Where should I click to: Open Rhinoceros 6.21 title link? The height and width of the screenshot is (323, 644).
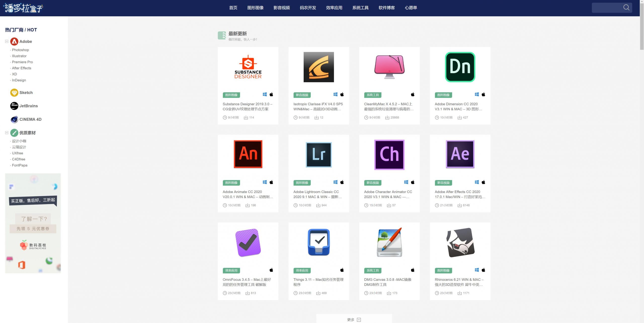459,282
